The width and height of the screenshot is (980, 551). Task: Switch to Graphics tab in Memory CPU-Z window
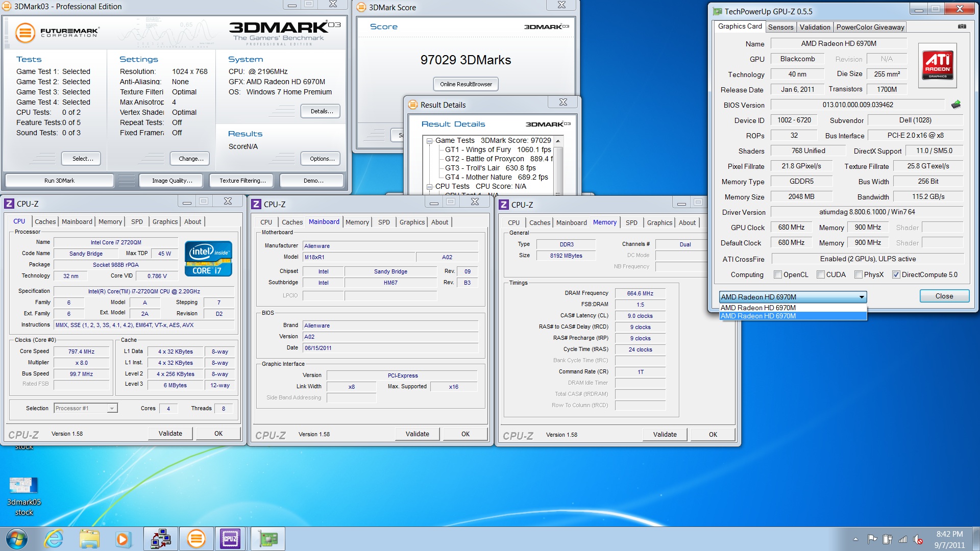coord(659,222)
